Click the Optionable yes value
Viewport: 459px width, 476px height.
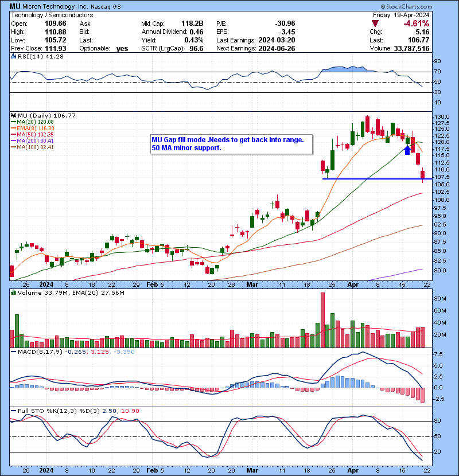(x=122, y=49)
